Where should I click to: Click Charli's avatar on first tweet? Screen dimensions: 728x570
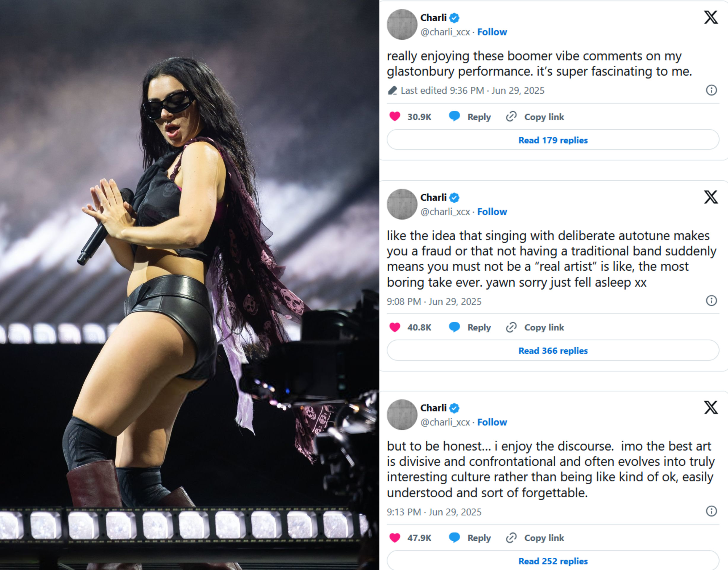pyautogui.click(x=402, y=24)
